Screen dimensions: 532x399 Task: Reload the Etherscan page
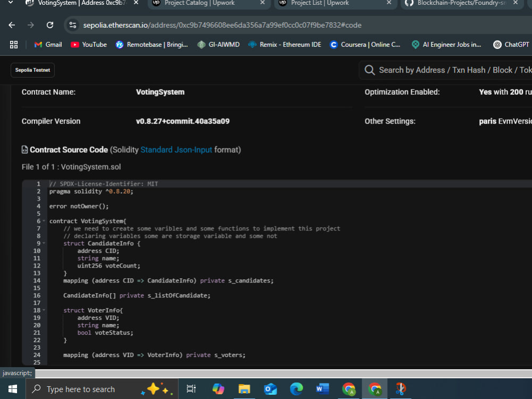pos(50,25)
